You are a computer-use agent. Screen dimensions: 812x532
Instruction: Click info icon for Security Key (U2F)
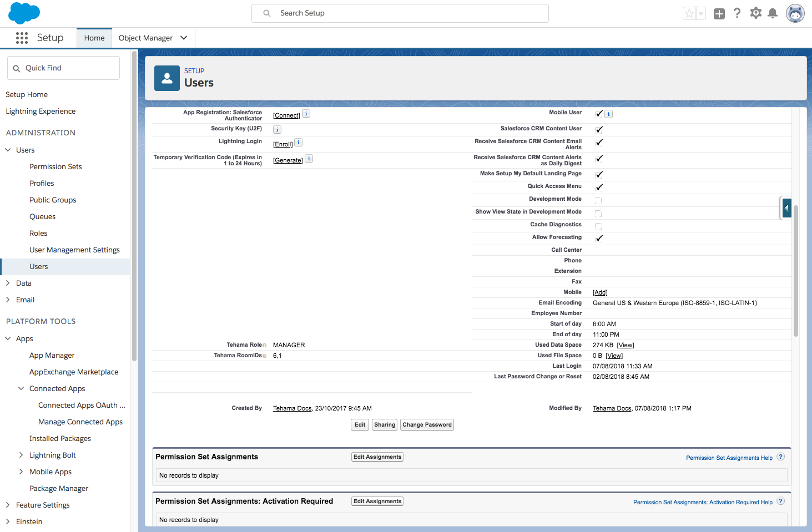278,130
